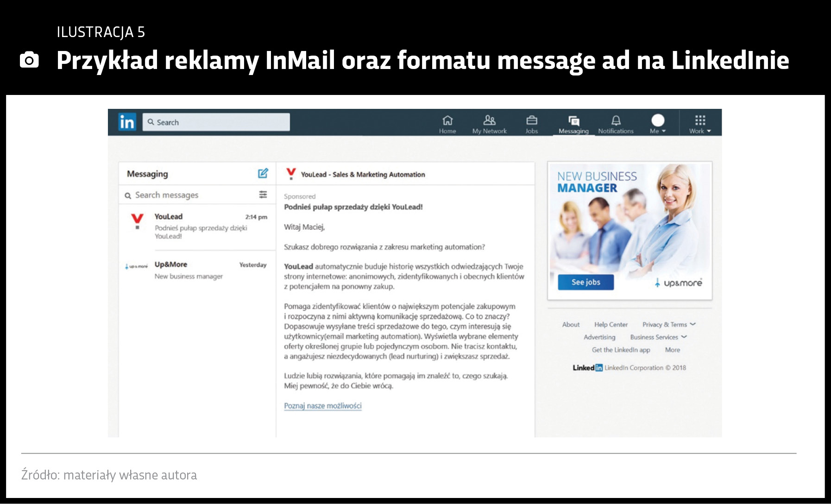This screenshot has width=831, height=504.
Task: Click the LinkedIn footer logo
Action: [587, 368]
